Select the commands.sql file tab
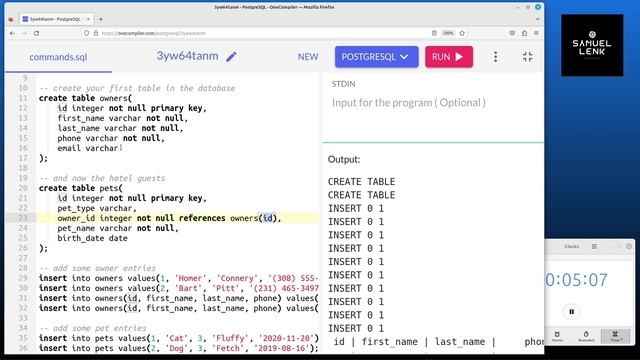The height and width of the screenshot is (360, 640). click(58, 57)
